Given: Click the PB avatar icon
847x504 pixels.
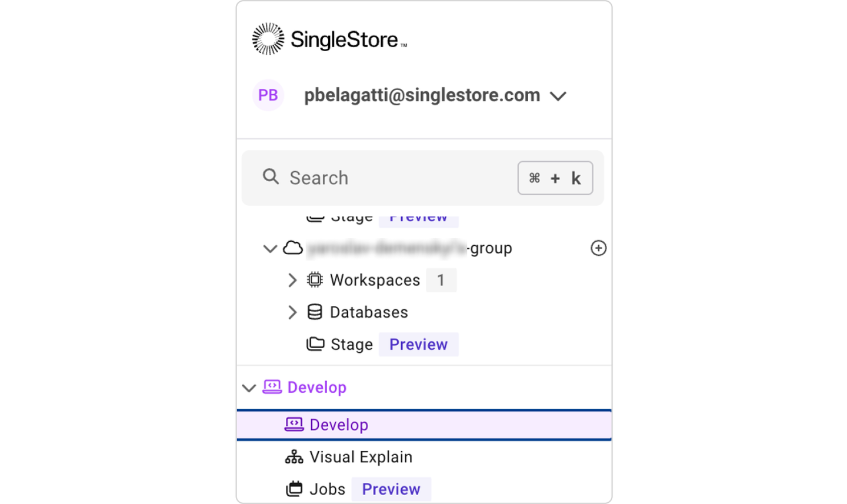Looking at the screenshot, I should click(268, 95).
